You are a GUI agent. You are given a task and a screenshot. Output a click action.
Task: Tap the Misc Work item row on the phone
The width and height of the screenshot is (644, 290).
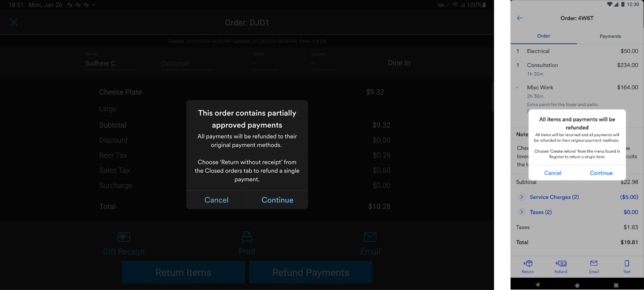pos(577,95)
